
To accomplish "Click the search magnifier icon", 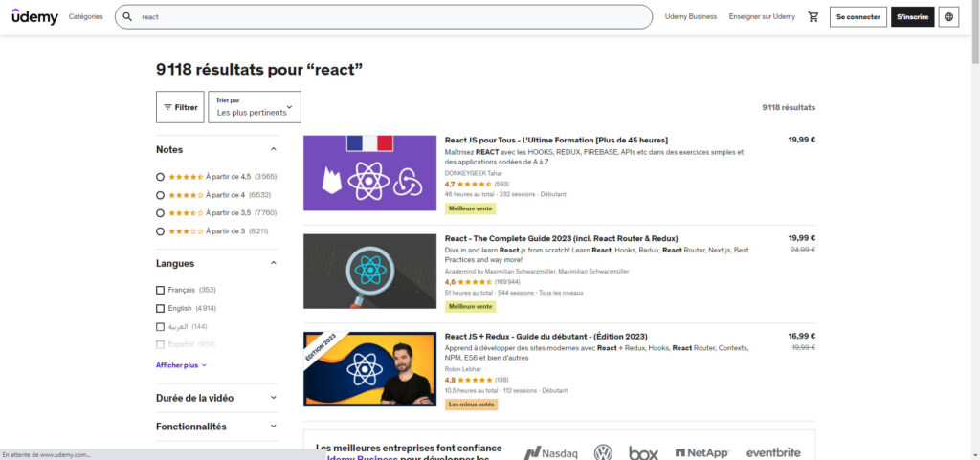I will coord(127,17).
